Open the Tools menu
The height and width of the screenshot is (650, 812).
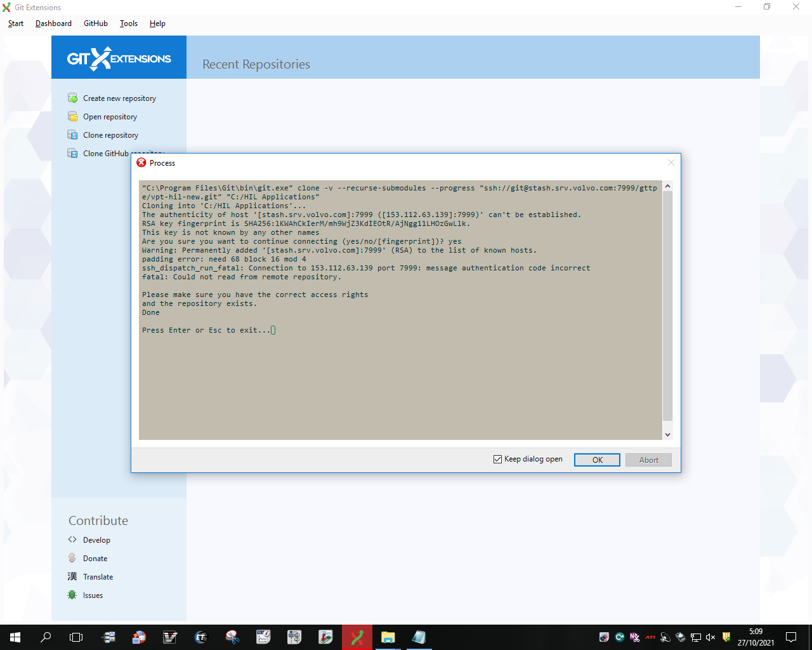128,23
